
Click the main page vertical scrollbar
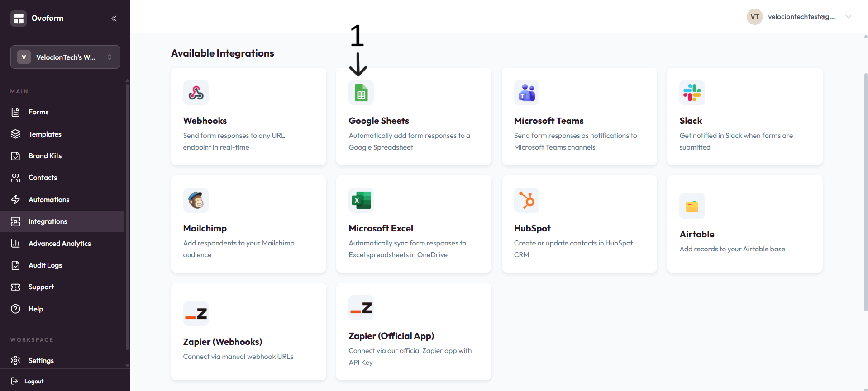pos(866,193)
